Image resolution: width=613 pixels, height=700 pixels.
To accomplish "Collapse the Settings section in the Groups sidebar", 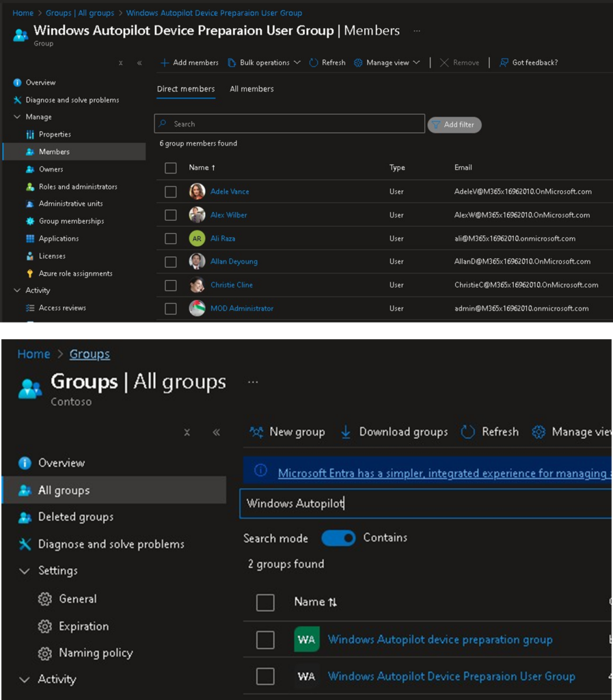I will pyautogui.click(x=25, y=571).
